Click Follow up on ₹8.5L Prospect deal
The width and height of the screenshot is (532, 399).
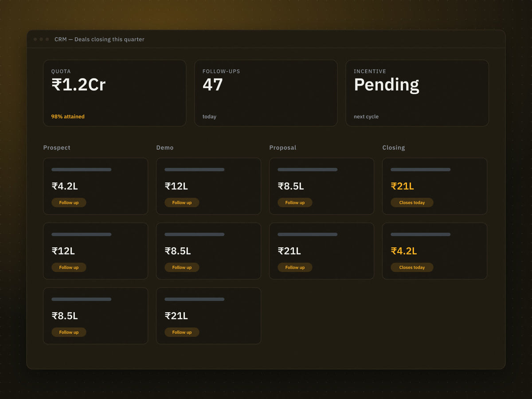point(69,332)
